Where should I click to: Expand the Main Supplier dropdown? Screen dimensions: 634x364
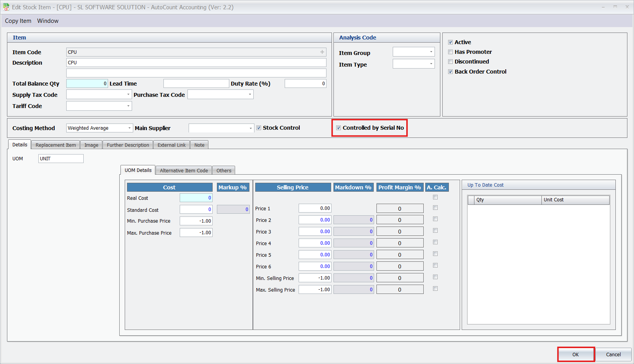[251, 128]
